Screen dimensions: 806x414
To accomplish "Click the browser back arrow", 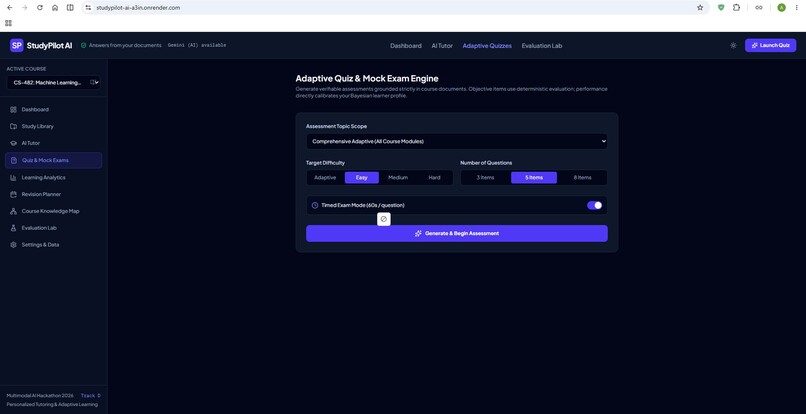I will (9, 8).
